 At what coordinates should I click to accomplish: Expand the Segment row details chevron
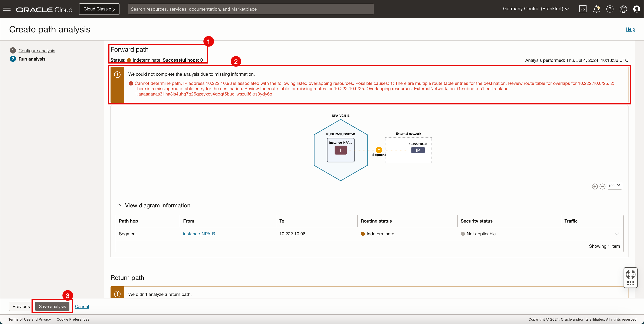(x=617, y=234)
